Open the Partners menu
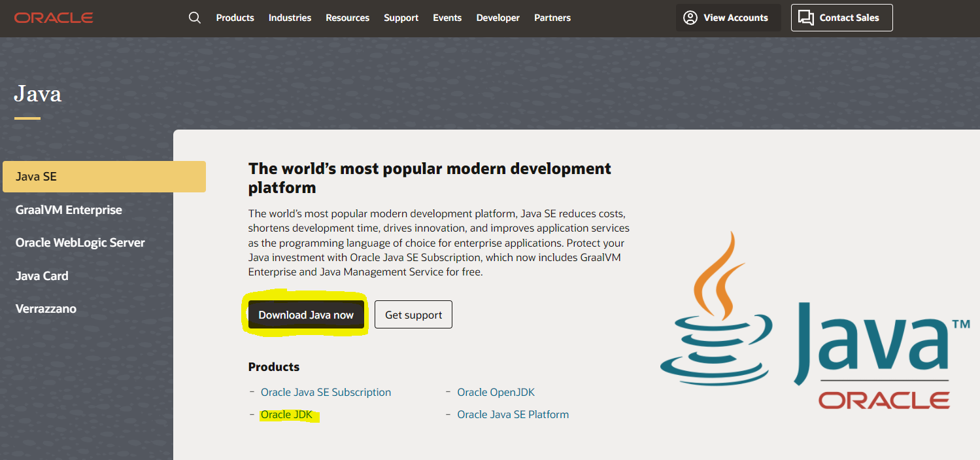Image resolution: width=980 pixels, height=460 pixels. click(552, 18)
